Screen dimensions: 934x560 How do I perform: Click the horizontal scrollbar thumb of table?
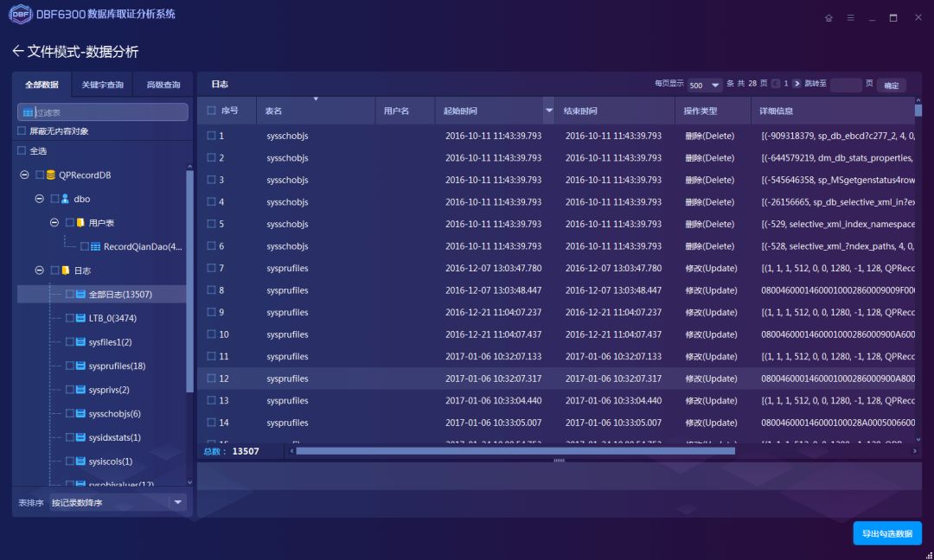(515, 451)
